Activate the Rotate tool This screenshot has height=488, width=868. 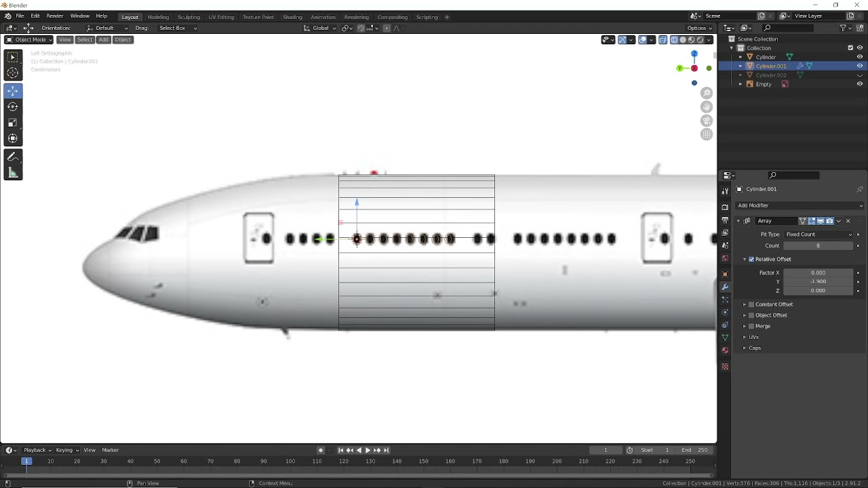click(x=13, y=106)
